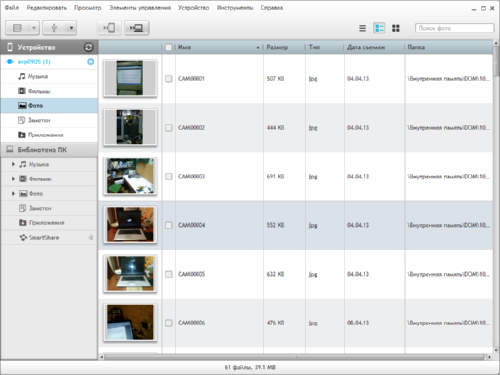Viewport: 500px width, 375px height.
Task: Switch to plain list view
Action: 362,28
